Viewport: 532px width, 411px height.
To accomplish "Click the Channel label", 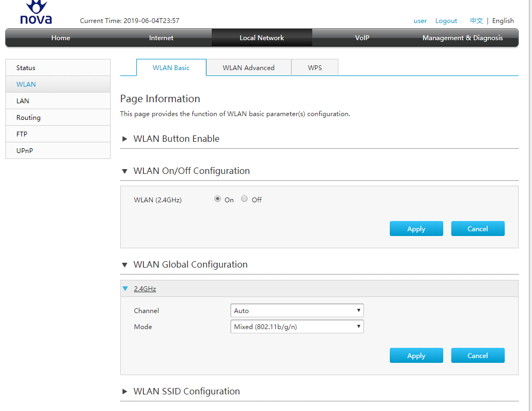I will (x=146, y=310).
